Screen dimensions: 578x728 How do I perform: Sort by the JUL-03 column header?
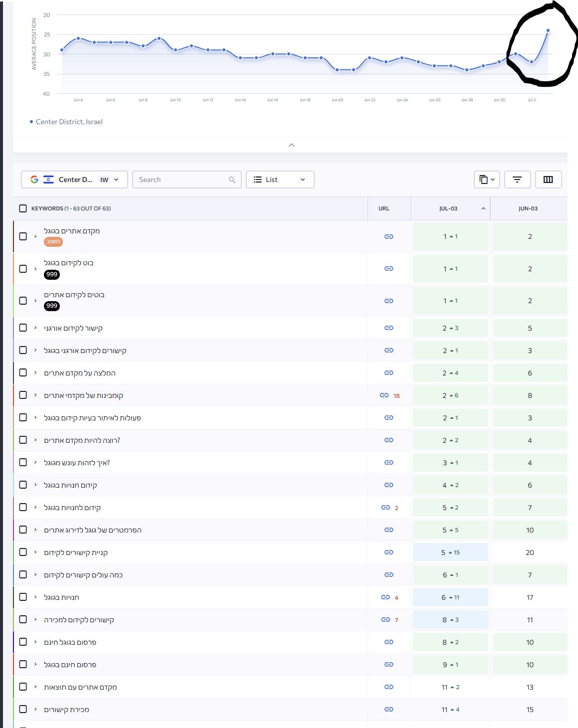(x=450, y=208)
